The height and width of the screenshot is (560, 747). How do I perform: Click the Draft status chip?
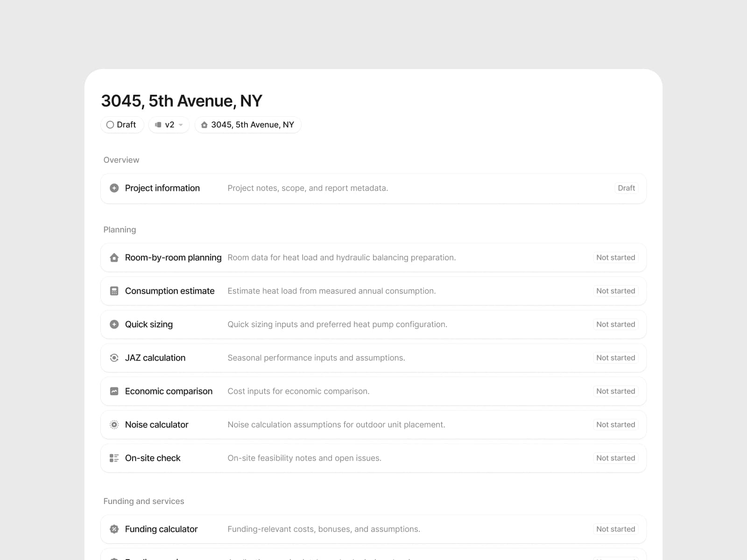point(122,125)
